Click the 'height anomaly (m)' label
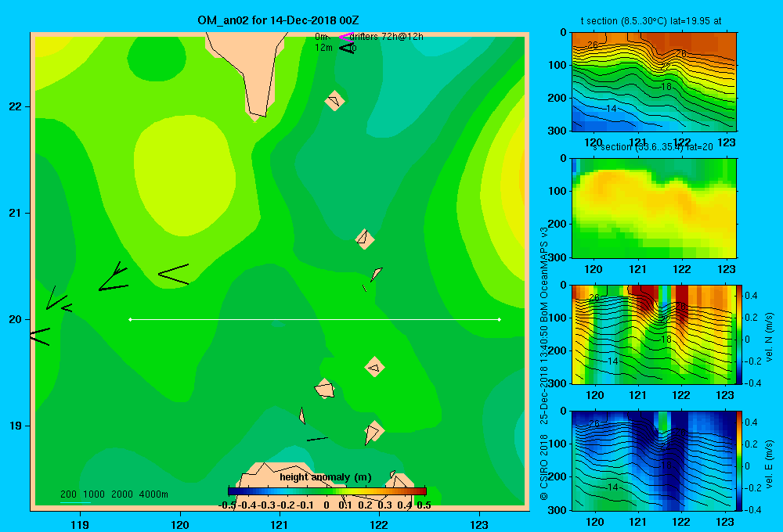The height and width of the screenshot is (532, 783). point(326,477)
